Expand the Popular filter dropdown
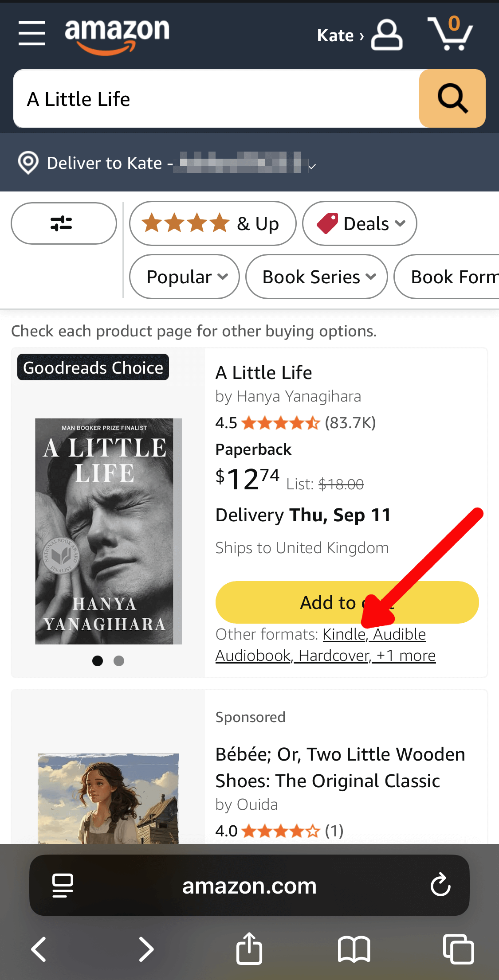The width and height of the screenshot is (499, 980). coord(184,277)
